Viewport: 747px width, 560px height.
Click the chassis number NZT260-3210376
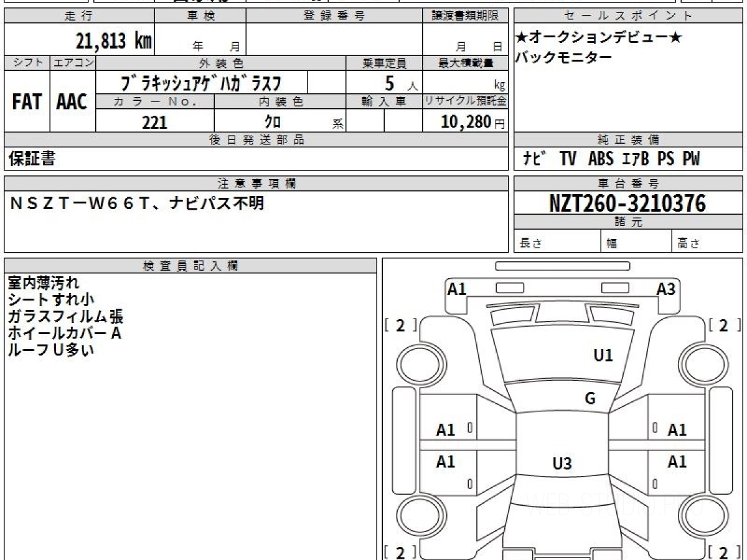[x=627, y=203]
